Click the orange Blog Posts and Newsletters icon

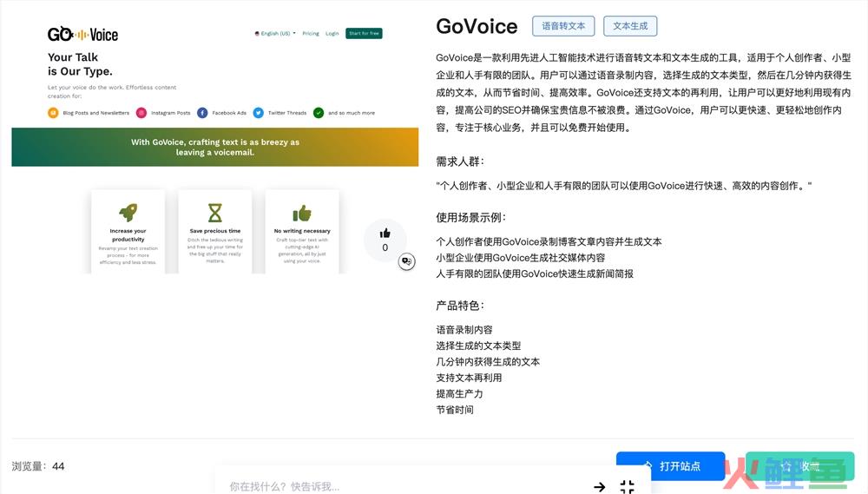tap(53, 113)
